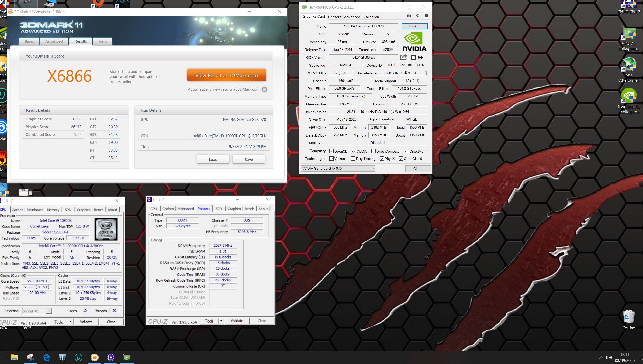The width and height of the screenshot is (643, 364).
Task: Click the NVIDIA logo in GPU-Z
Action: [414, 42]
